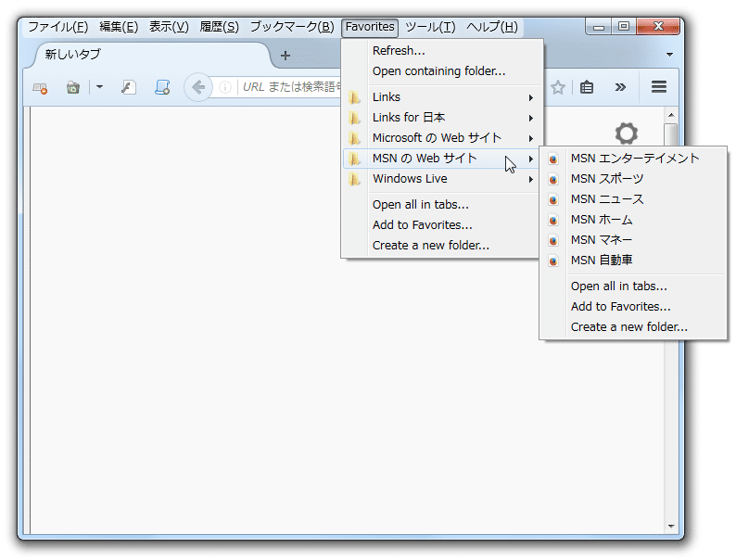Open MSN ニュース bookmark

pos(633,199)
